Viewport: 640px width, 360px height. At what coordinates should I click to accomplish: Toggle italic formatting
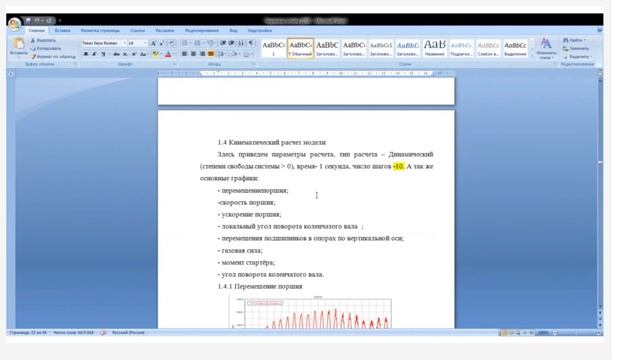(94, 54)
